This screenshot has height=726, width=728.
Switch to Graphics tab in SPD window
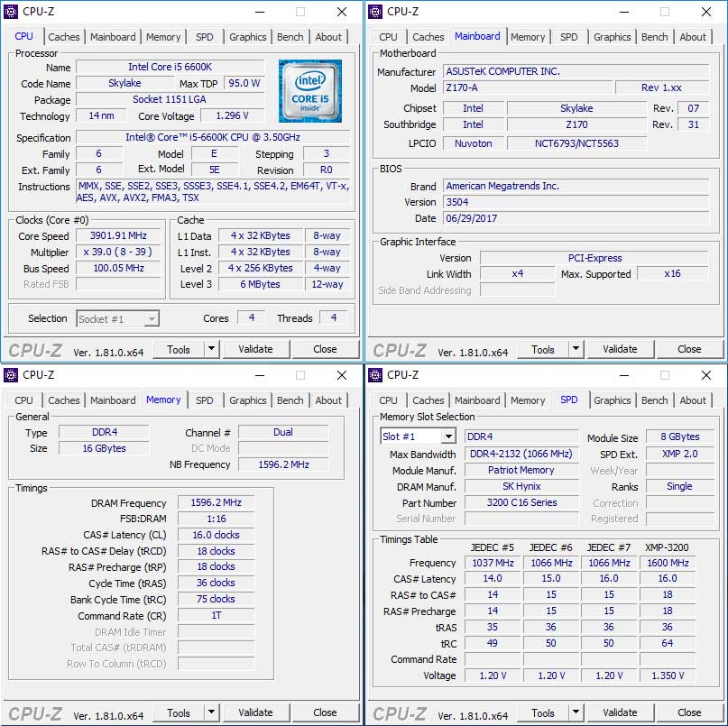(612, 400)
